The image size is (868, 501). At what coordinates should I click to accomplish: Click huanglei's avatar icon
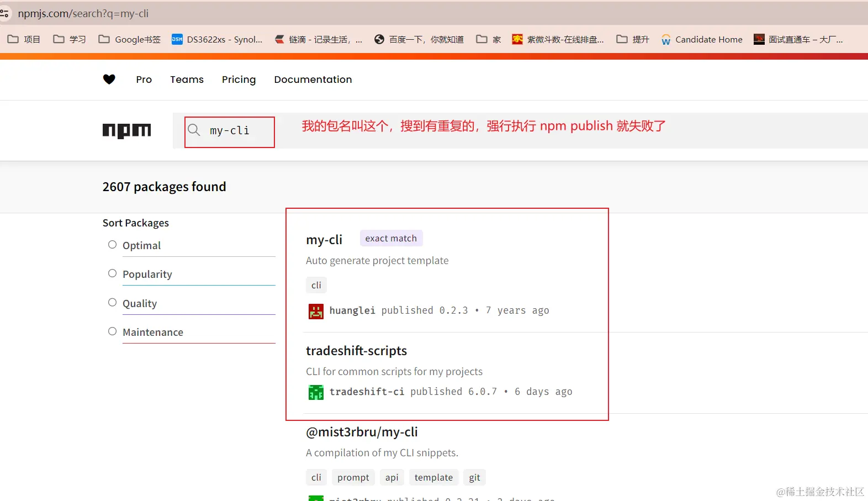(316, 311)
